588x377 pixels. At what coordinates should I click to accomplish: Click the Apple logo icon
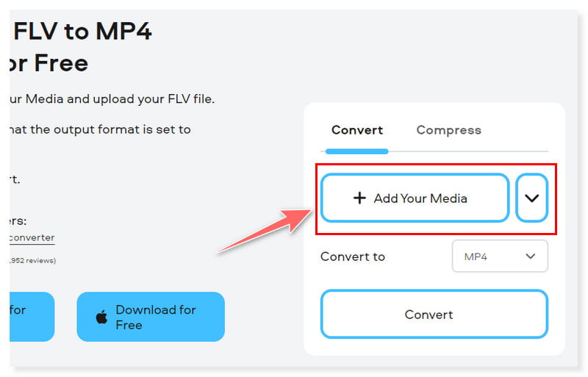coord(101,317)
